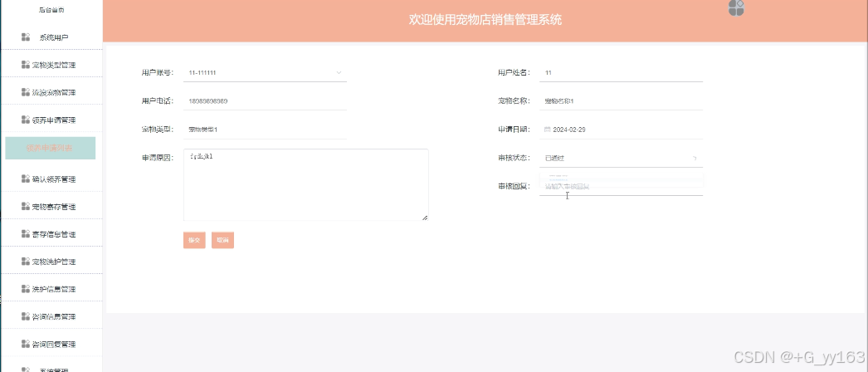Screen dimensions: 868x372
Task: Click the 宠物类型管理 sidebar icon
Action: coord(26,65)
